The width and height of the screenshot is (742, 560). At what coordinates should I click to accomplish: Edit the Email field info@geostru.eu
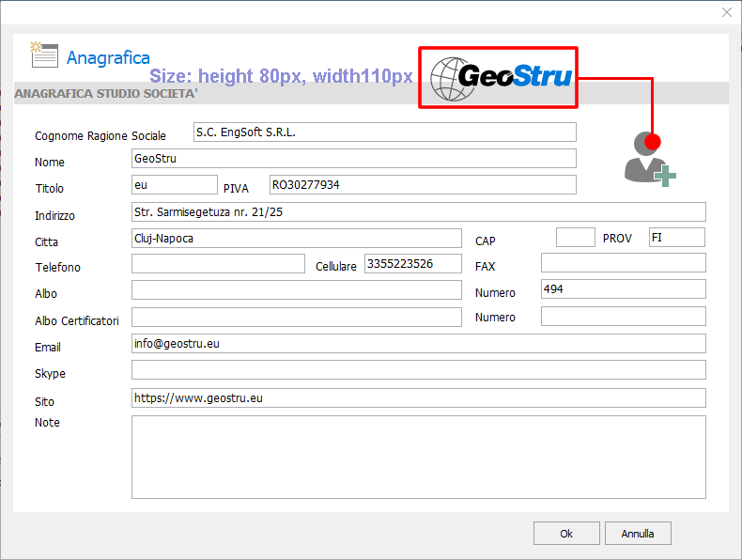(418, 344)
